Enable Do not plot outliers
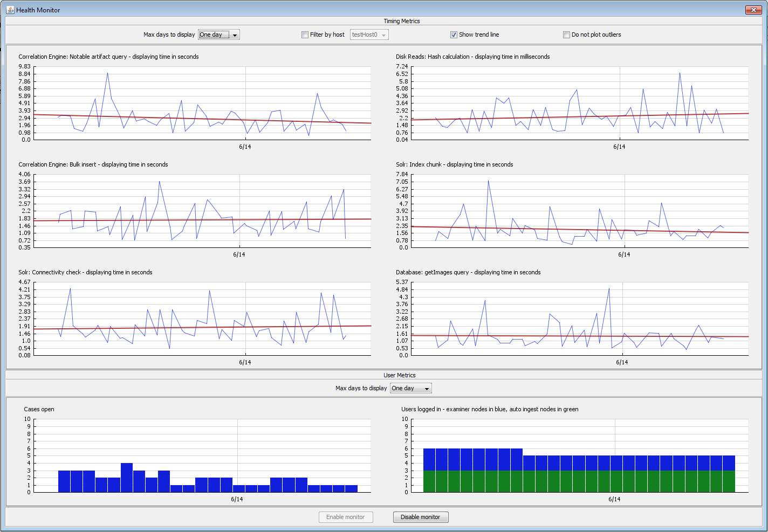 coord(566,35)
